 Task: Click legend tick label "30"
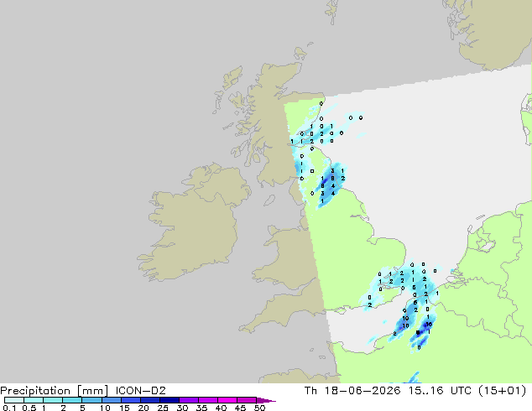click(x=183, y=408)
